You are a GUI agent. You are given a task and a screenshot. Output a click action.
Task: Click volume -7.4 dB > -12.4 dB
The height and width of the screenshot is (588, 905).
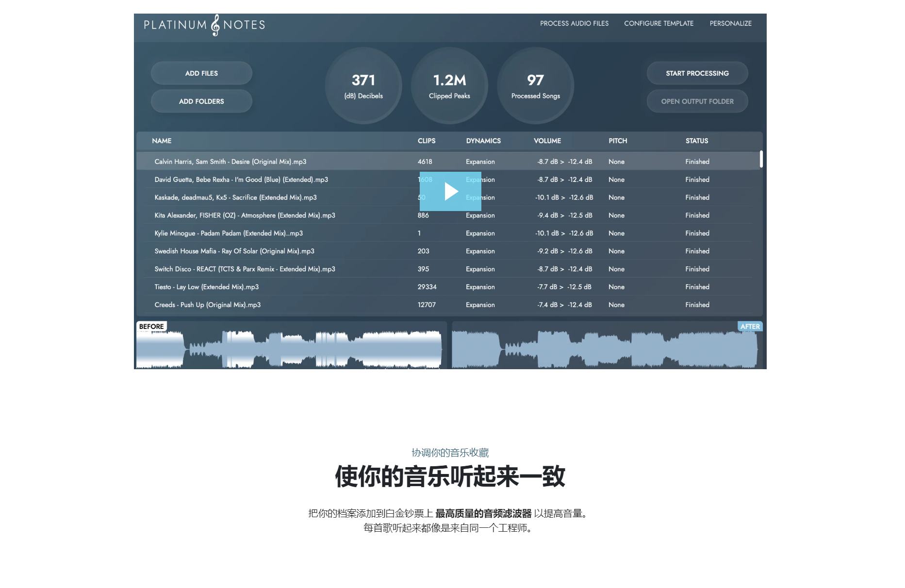click(x=564, y=305)
